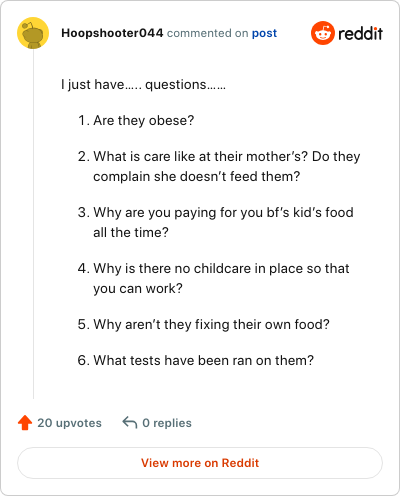
Task: Open the blue 'post' link
Action: point(264,33)
